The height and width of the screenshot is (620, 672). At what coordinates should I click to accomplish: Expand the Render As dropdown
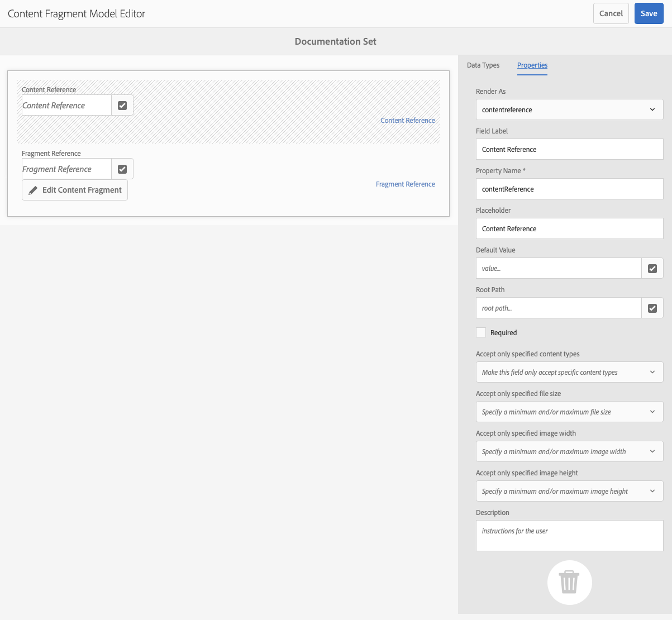coord(569,109)
